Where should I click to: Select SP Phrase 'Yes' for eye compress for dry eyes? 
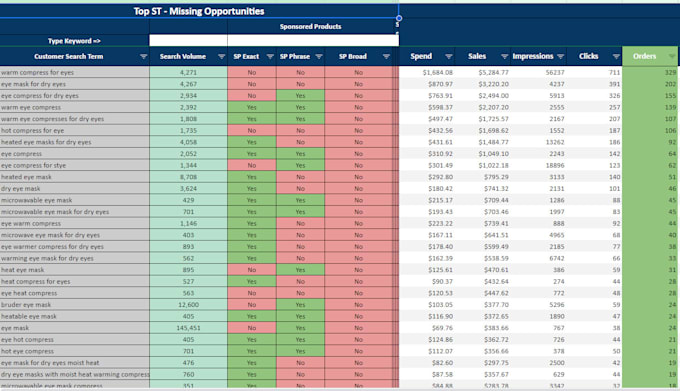point(300,96)
